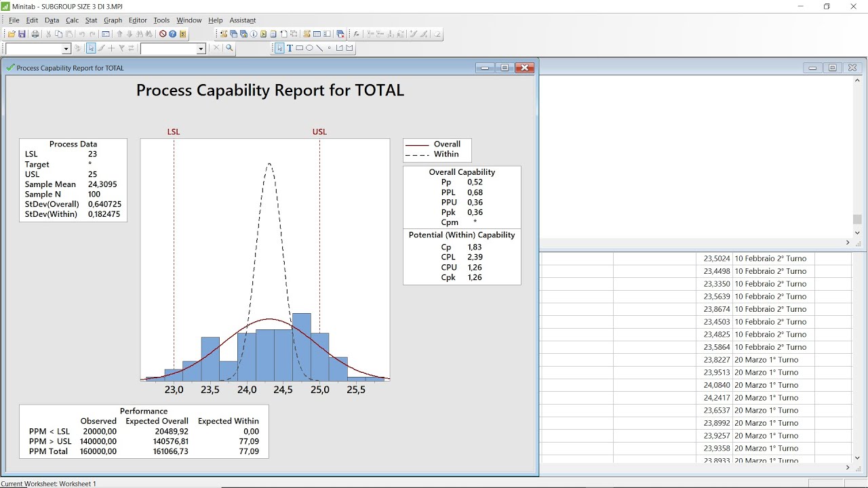
Task: Show the Session folder icon
Action: [x=224, y=34]
